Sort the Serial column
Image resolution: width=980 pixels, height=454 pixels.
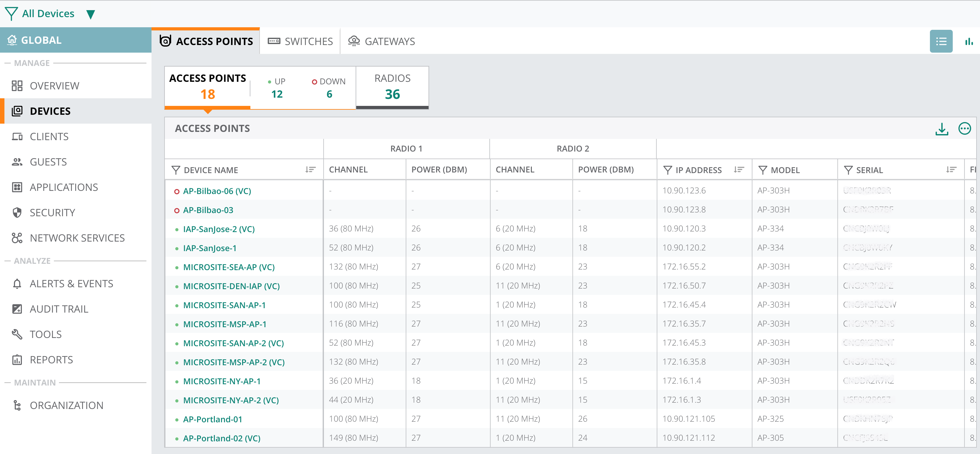tap(951, 170)
